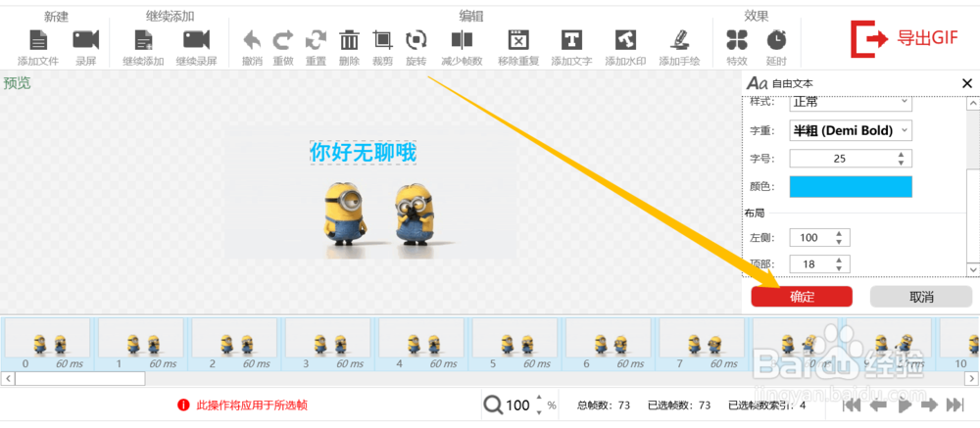The image size is (980, 428).
Task: Increase 顶部 value with up arrow
Action: 840,261
